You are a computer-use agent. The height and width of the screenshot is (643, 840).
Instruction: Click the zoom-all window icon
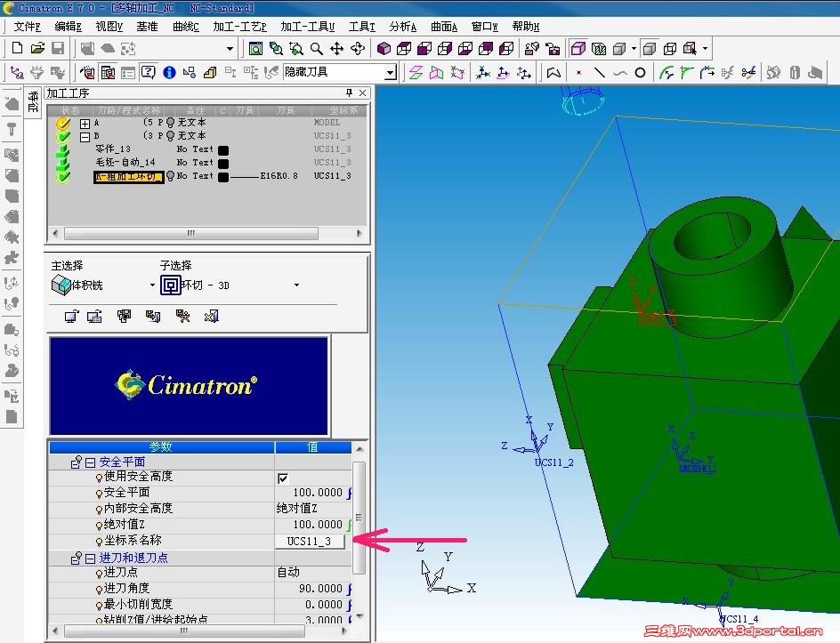255,49
